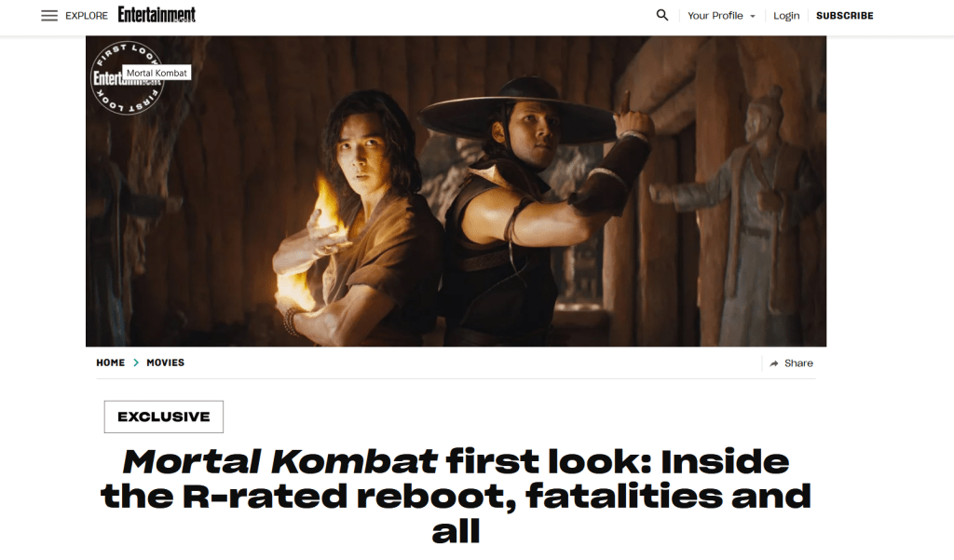Viewport: 954px width, 560px height.
Task: Hit the SUBSCRIBE button
Action: coord(844,16)
